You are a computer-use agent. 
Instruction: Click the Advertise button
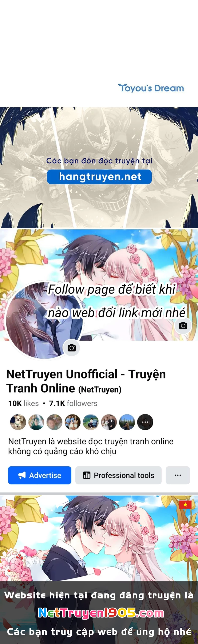40,475
